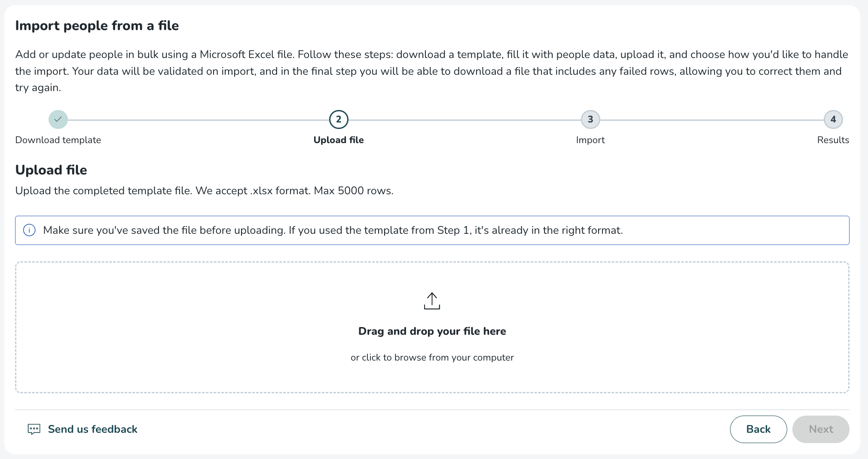This screenshot has width=868, height=459.
Task: Click the "Import people from a file" heading
Action: point(97,26)
